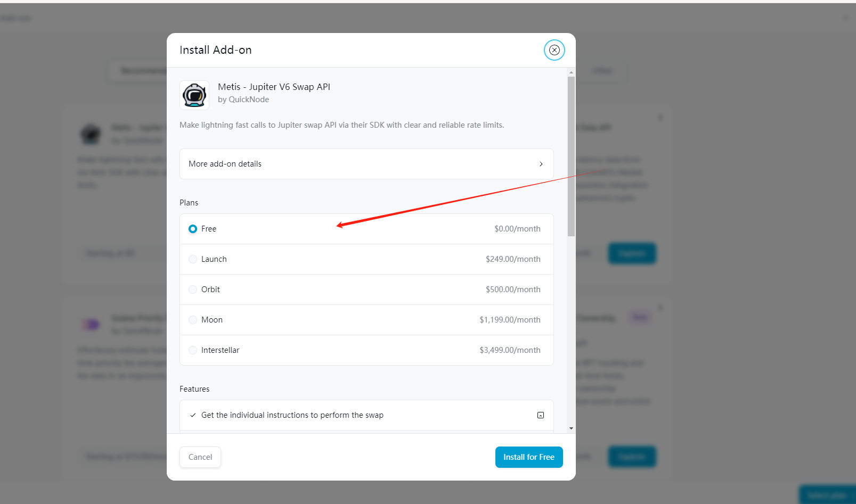
Task: Select the Interstellar plan radio button
Action: (193, 350)
